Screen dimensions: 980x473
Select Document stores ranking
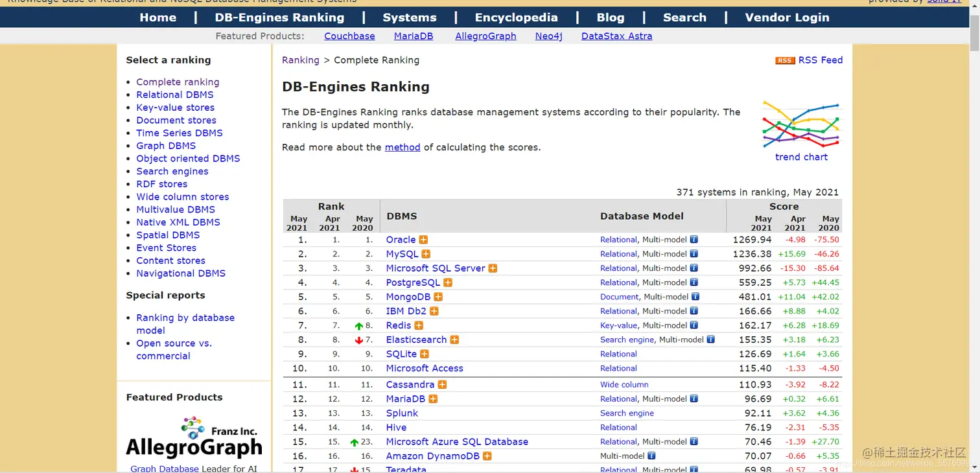[176, 121]
